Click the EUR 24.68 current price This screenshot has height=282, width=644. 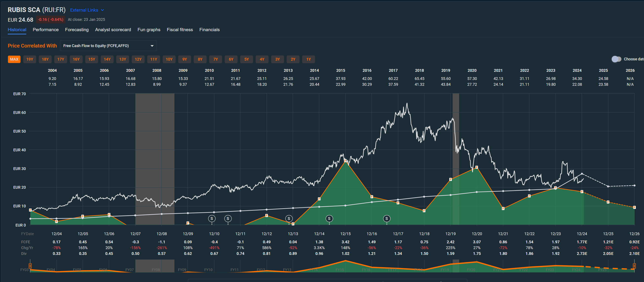(x=20, y=20)
